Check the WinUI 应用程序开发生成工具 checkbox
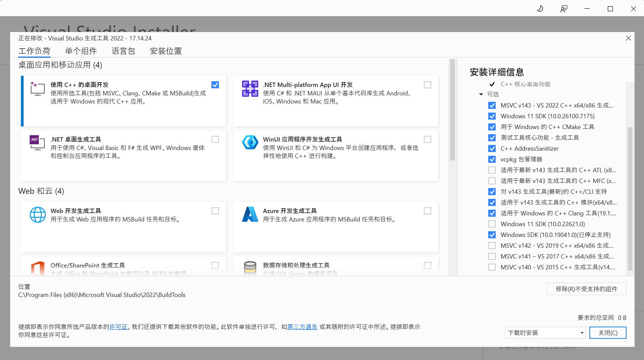Viewport: 644px width, 360px height. pos(428,140)
